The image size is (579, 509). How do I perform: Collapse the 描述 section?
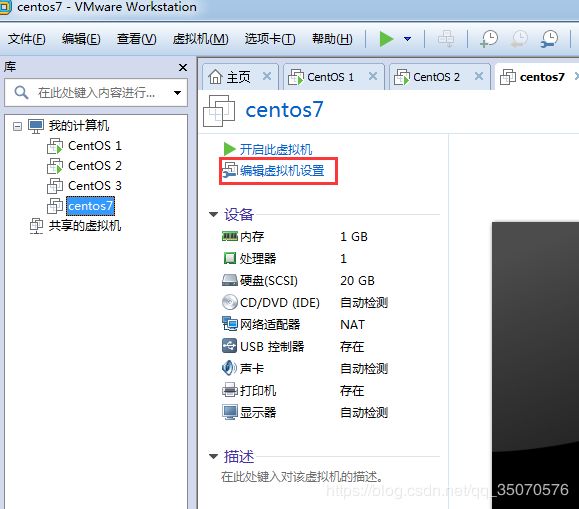pyautogui.click(x=213, y=457)
